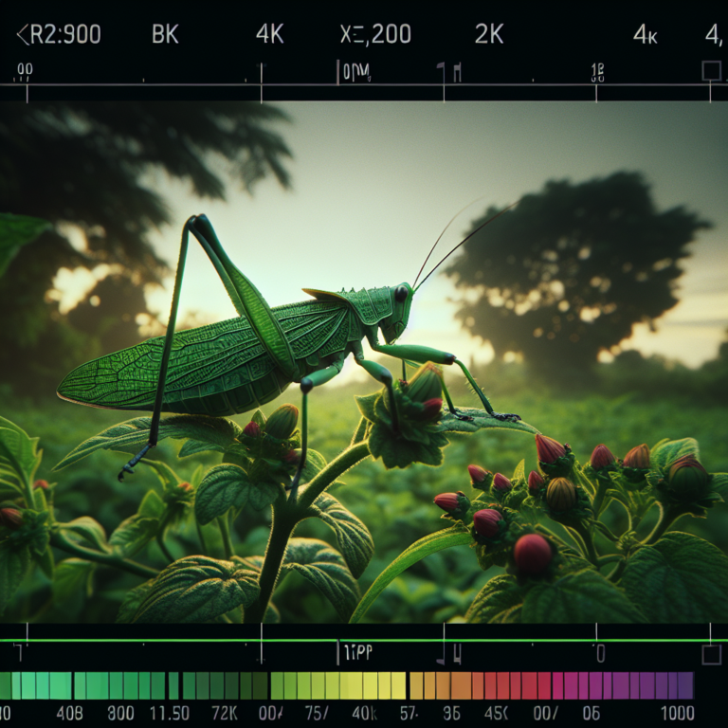Click the TIPP marker on bottom ruler

(x=358, y=652)
